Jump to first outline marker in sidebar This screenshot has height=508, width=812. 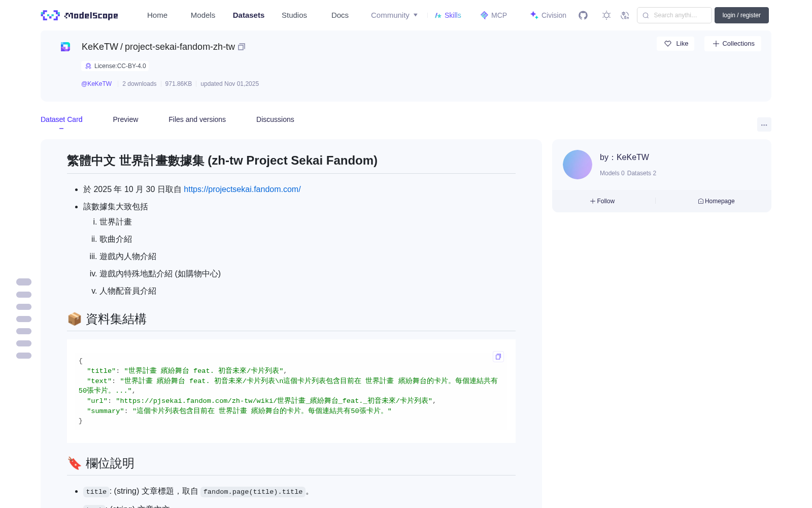click(24, 282)
